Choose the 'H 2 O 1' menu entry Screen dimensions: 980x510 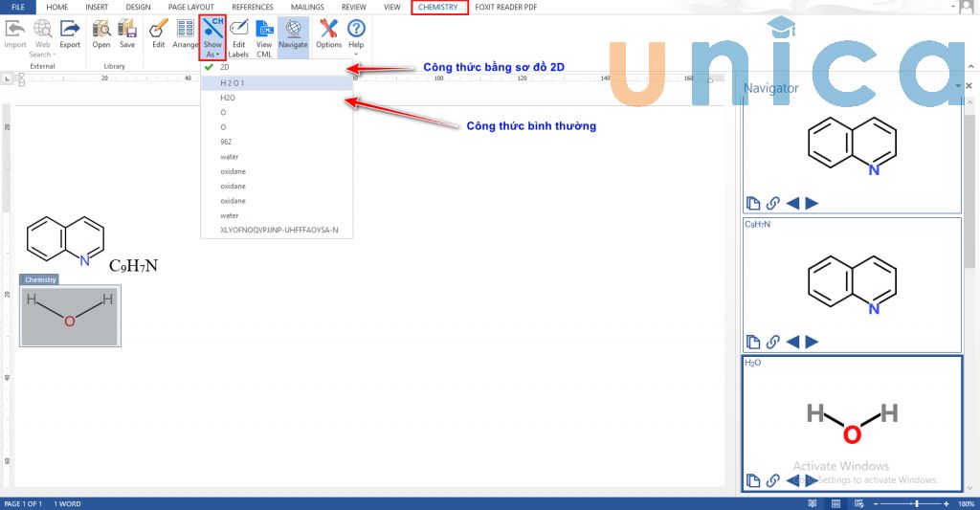(277, 82)
